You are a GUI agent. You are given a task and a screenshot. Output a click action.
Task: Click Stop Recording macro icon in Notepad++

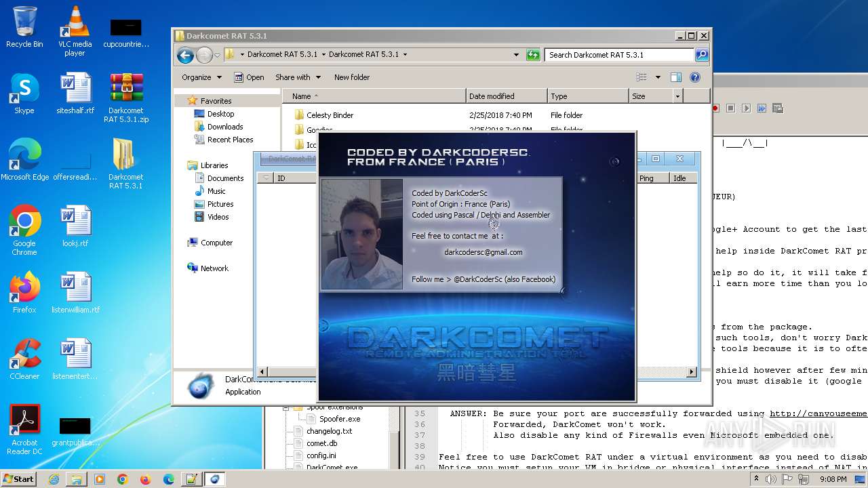coord(731,108)
